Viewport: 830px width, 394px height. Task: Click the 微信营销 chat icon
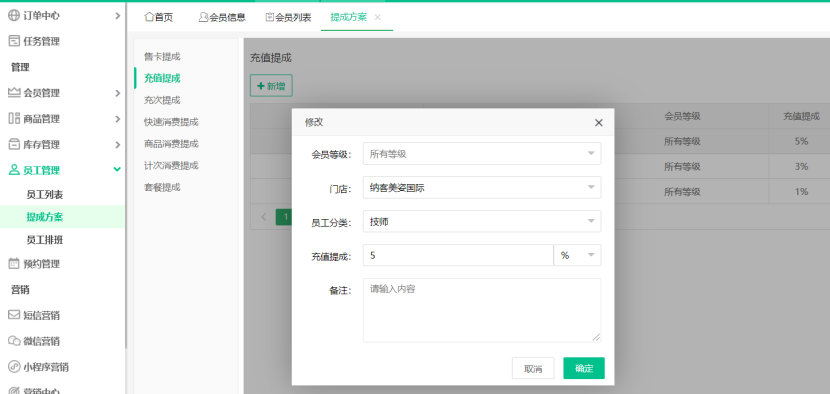(14, 341)
